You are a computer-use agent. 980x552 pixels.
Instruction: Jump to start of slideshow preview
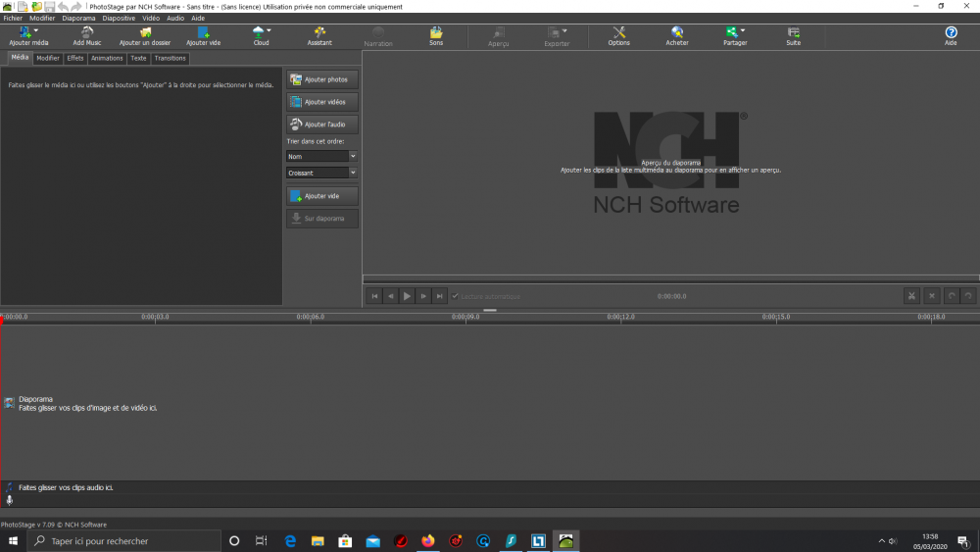click(x=374, y=296)
